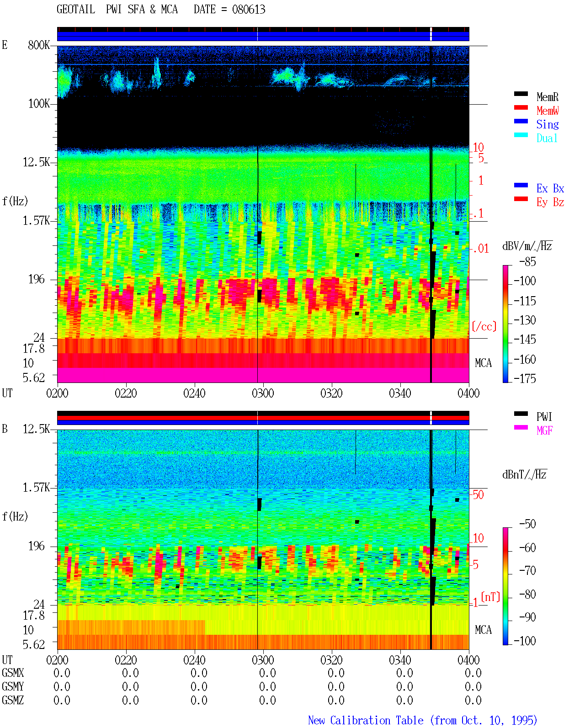The height and width of the screenshot is (728, 585).
Task: Click the red "50" label beside the B panel
Action: pyautogui.click(x=478, y=494)
